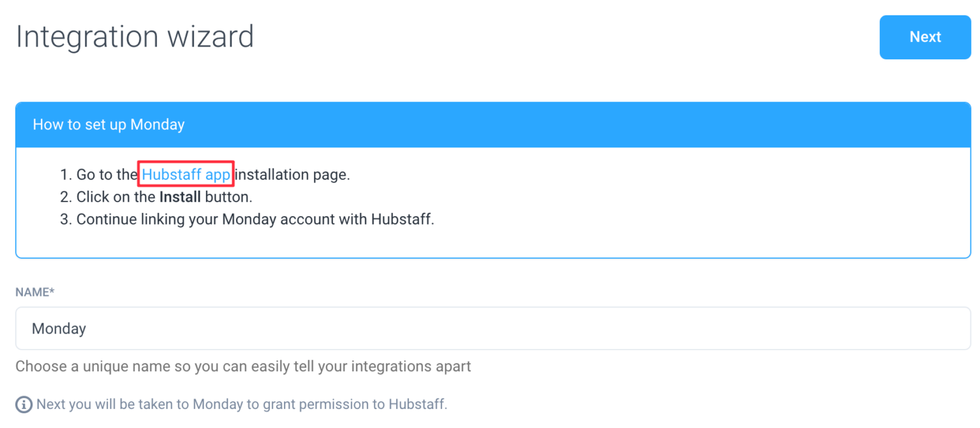The height and width of the screenshot is (428, 980).
Task: Click the red-highlighted Hubstaff app link
Action: coord(186,174)
